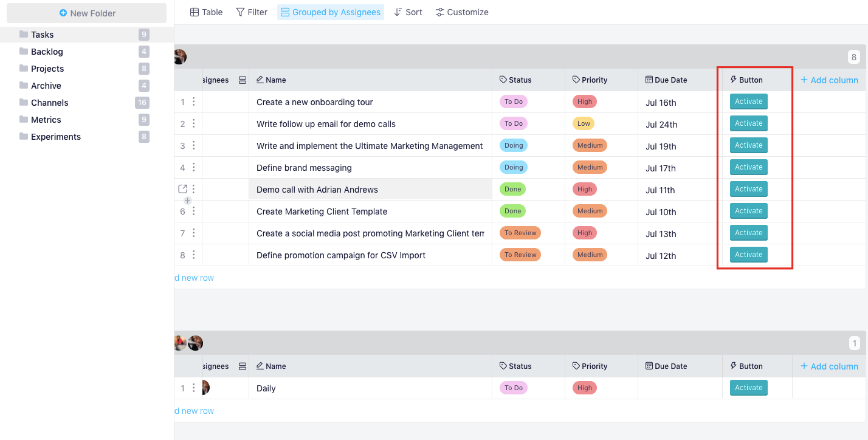Activate button for Define promotion campaign row
The image size is (868, 440).
pos(749,255)
